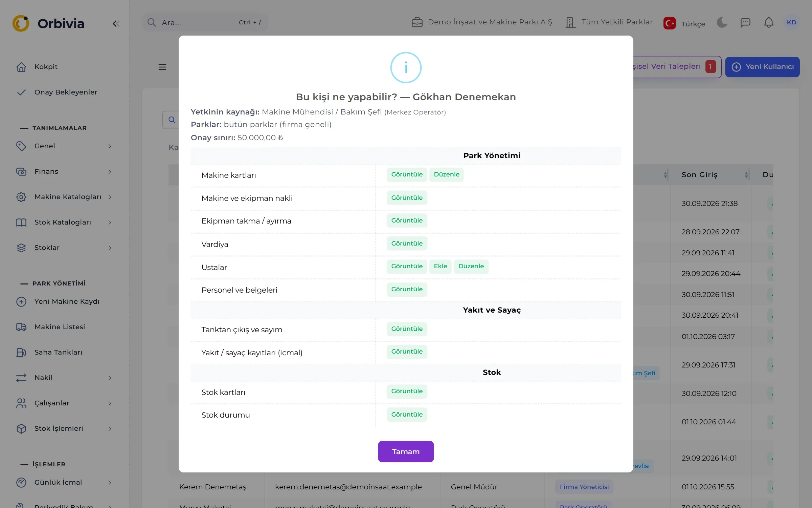Screen dimensions: 812x508
Task: Open Onay Bekleyenler checkmark item
Action: pos(21,92)
